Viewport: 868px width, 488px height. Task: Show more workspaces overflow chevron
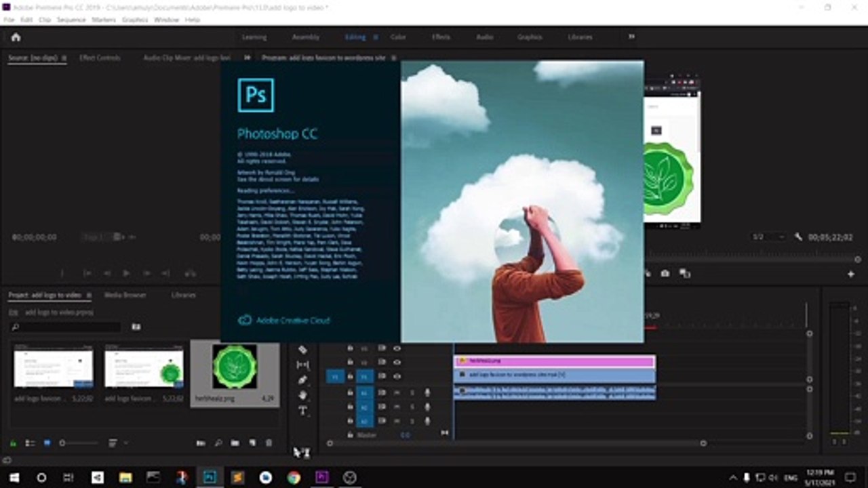coord(631,37)
